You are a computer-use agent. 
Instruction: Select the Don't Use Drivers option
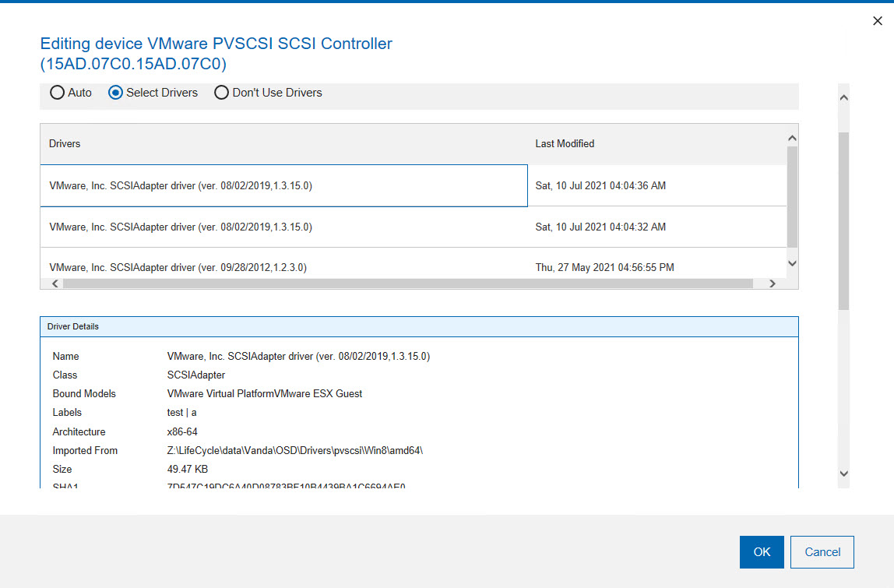coord(268,93)
